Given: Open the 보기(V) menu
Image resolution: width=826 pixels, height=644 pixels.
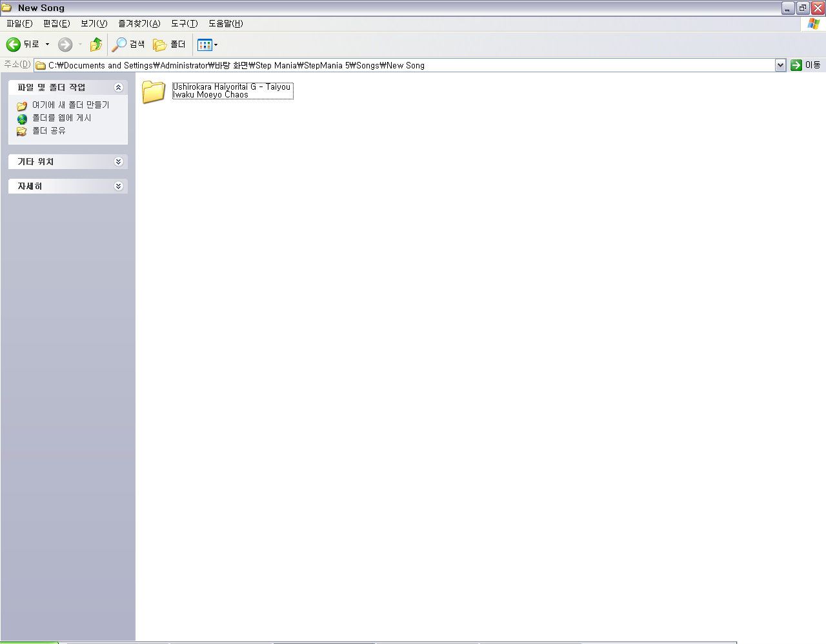Looking at the screenshot, I should click(94, 23).
